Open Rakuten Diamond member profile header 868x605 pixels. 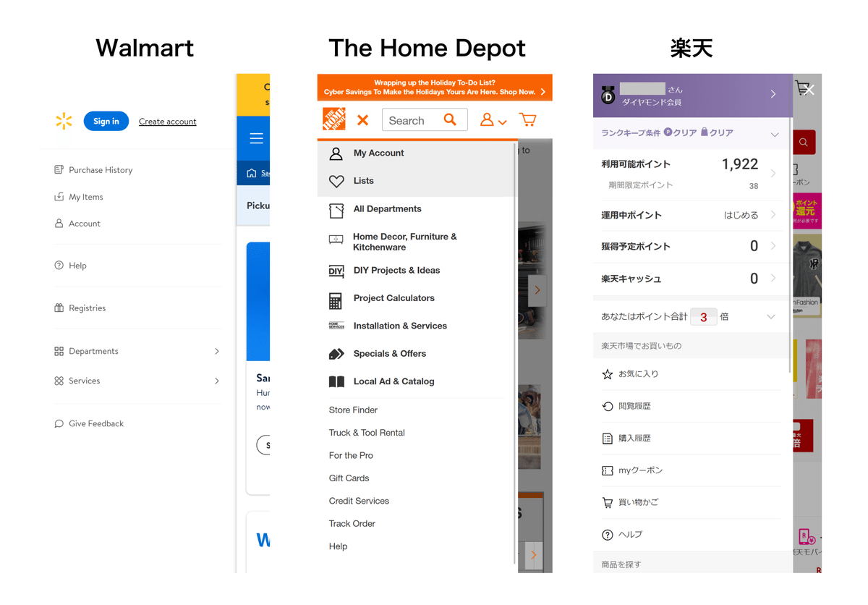[x=693, y=95]
